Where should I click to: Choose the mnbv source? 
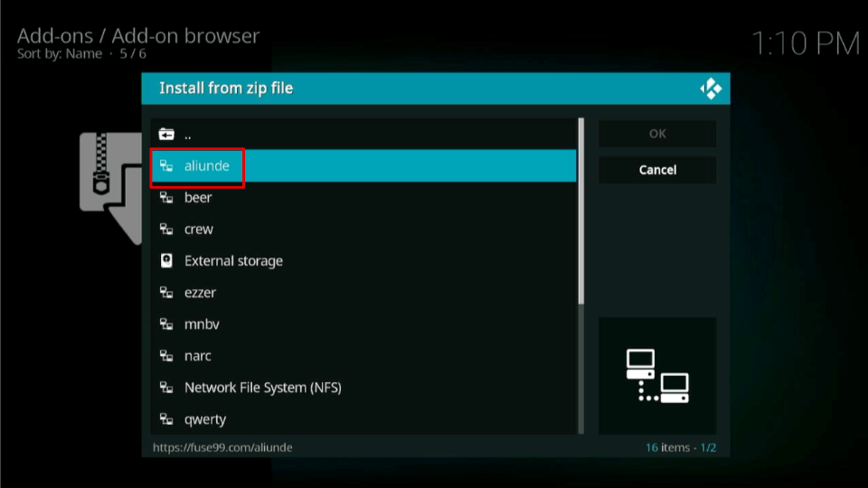pos(363,324)
